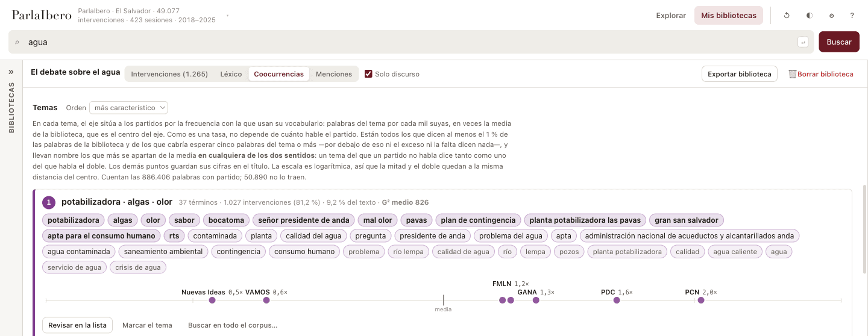
Task: Click the 'río lempa' chip
Action: point(409,252)
